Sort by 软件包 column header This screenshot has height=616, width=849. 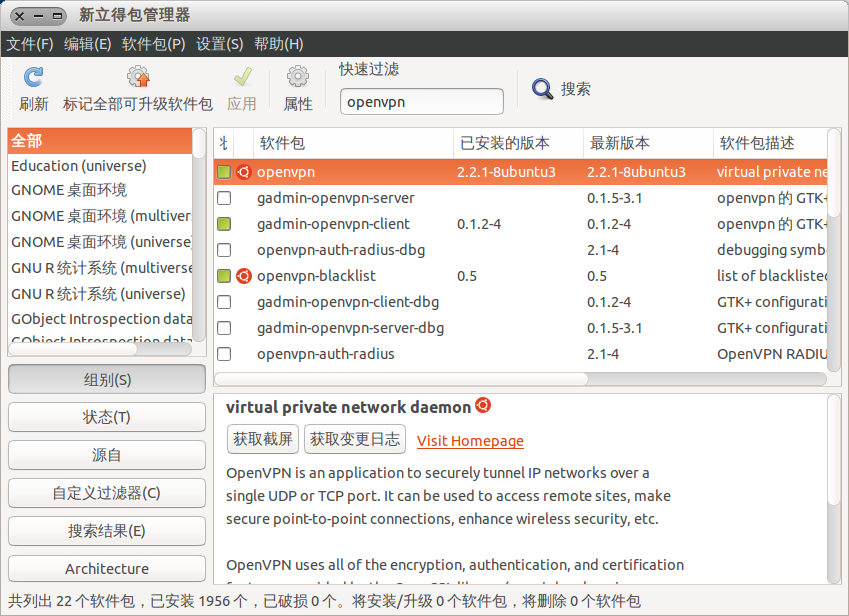353,143
